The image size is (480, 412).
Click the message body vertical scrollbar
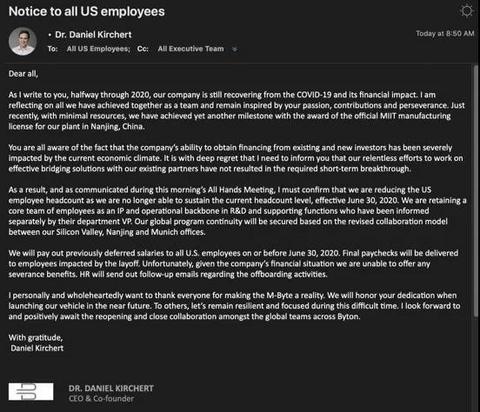click(476, 191)
